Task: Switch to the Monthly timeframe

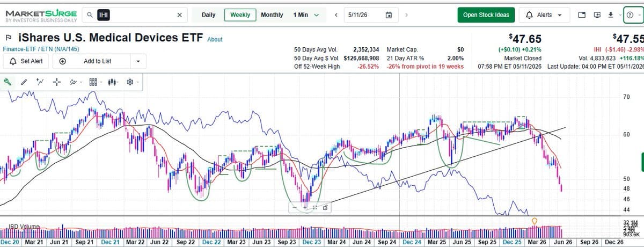Action: (x=272, y=15)
